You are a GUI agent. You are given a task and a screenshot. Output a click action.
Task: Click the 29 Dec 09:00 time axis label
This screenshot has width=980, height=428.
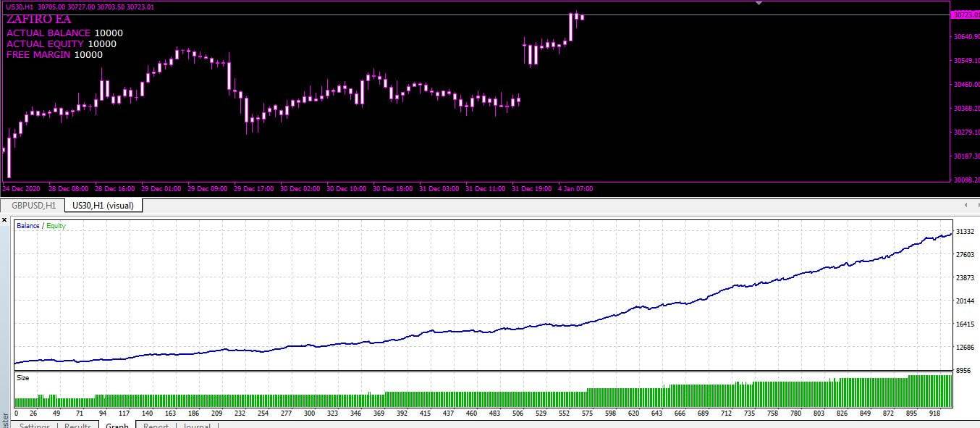click(x=208, y=189)
